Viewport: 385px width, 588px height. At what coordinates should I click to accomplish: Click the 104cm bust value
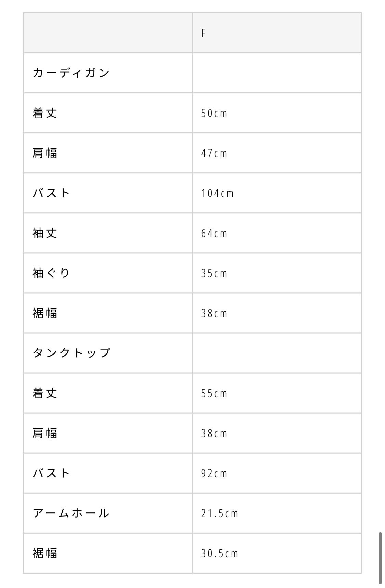[217, 193]
